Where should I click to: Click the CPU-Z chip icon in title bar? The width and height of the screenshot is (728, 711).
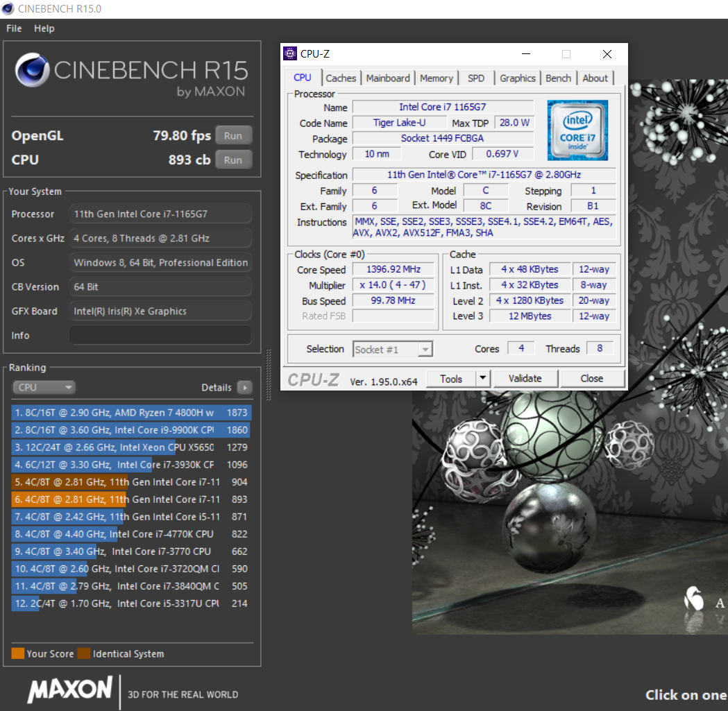[x=290, y=54]
